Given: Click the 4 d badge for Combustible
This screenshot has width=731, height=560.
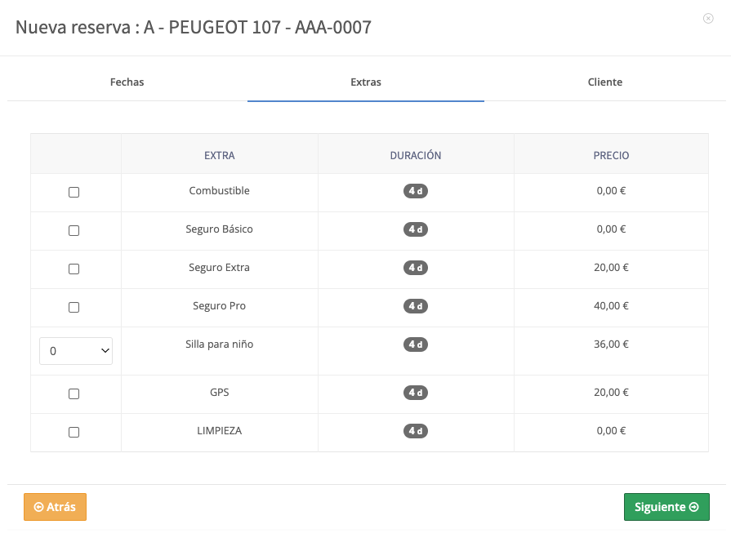Looking at the screenshot, I should [x=416, y=191].
